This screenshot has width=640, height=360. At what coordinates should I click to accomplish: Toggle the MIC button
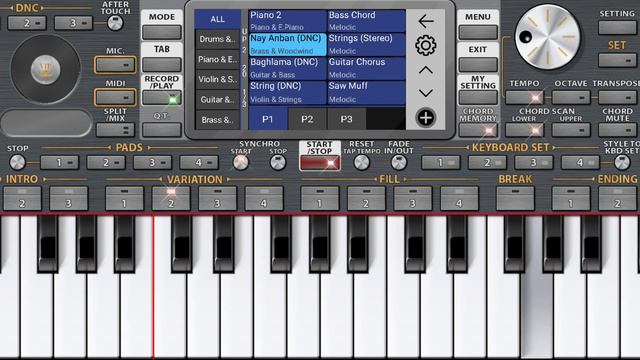[x=115, y=65]
